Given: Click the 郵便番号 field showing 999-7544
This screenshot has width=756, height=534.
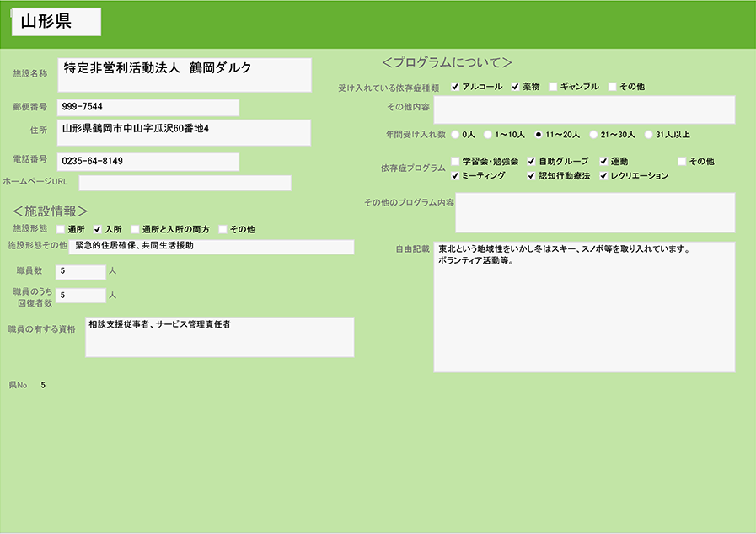Looking at the screenshot, I should (148, 108).
